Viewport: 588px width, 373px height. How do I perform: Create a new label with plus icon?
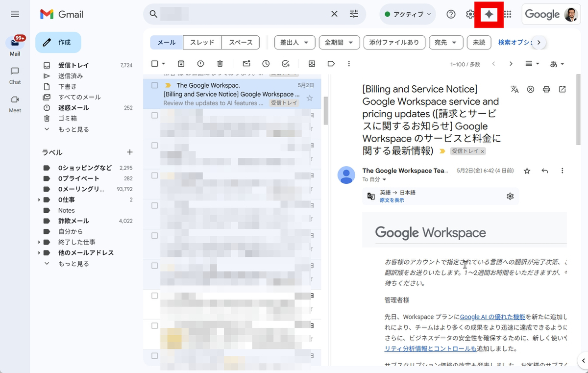[130, 152]
